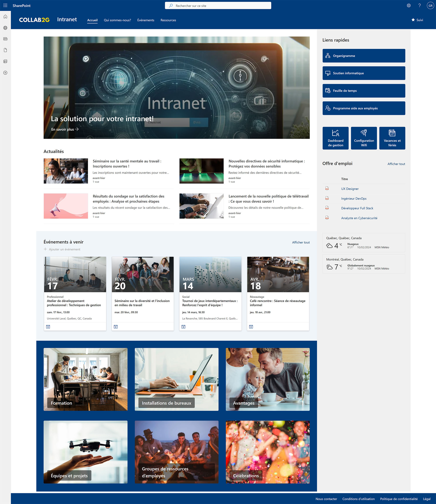The image size is (436, 504).
Task: Open the Nouvelles directives de sécurité informatique news
Action: 267,164
